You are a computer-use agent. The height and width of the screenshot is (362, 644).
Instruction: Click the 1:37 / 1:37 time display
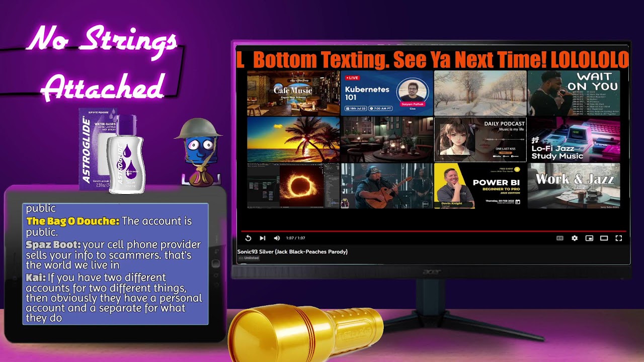pyautogui.click(x=295, y=238)
